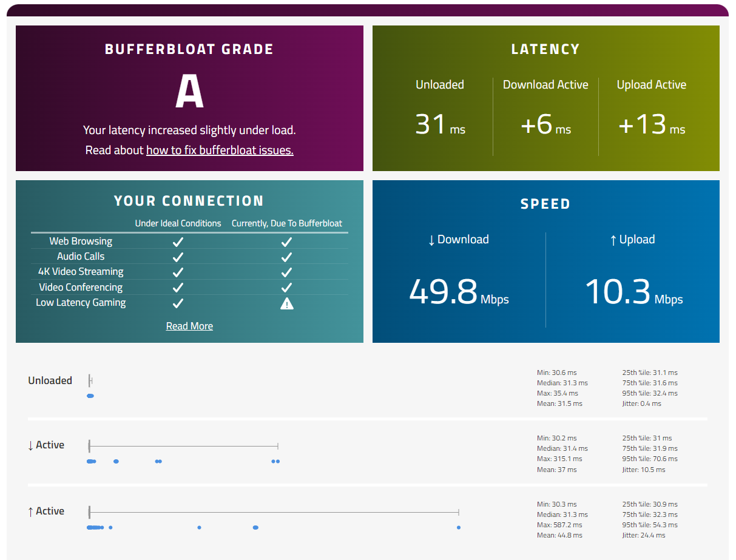
Task: Click the Under Ideal Conditions column header
Action: [178, 223]
